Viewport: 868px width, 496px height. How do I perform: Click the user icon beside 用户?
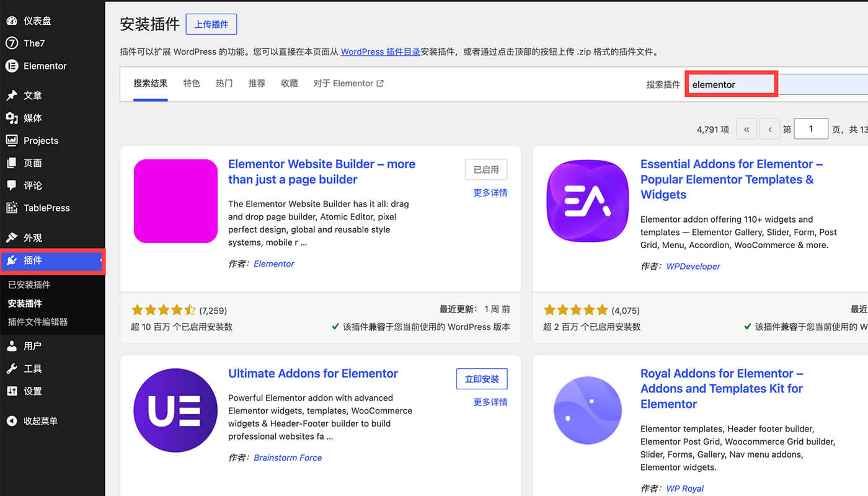coord(11,346)
